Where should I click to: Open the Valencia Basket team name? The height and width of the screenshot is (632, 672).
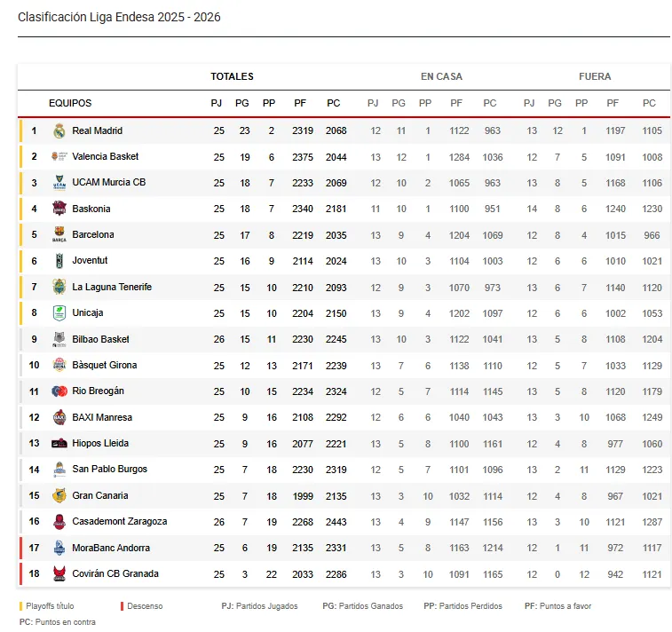pos(106,156)
